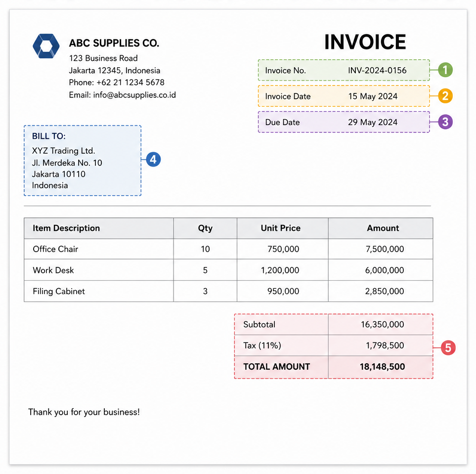The width and height of the screenshot is (476, 474).
Task: Click the email info@abcsupplies.co.id
Action: (x=134, y=95)
